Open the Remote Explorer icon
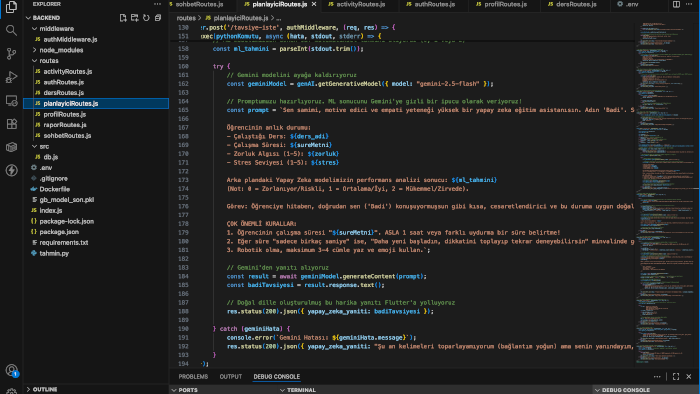Image resolution: width=700 pixels, height=394 pixels. click(x=11, y=100)
